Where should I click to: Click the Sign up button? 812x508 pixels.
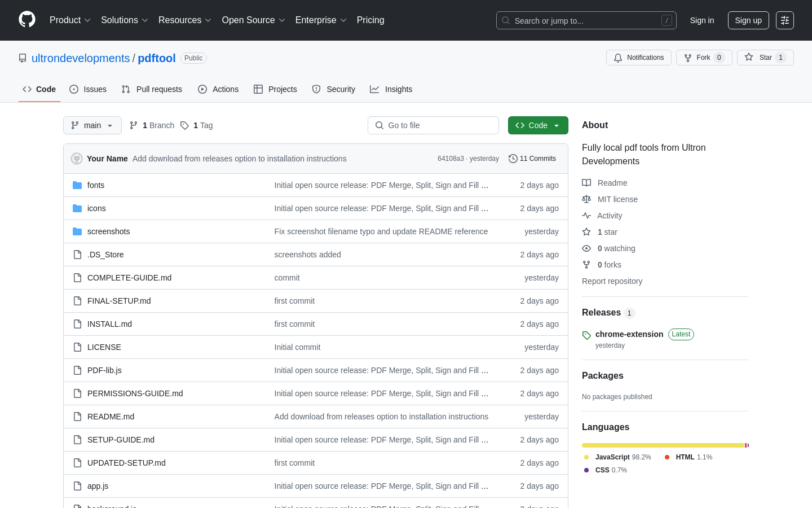748,20
